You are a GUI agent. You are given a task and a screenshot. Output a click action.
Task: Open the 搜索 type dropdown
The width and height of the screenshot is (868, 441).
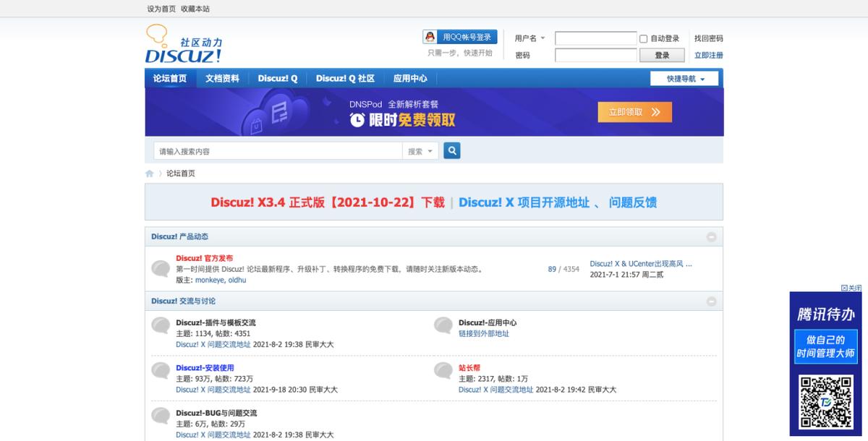point(421,151)
